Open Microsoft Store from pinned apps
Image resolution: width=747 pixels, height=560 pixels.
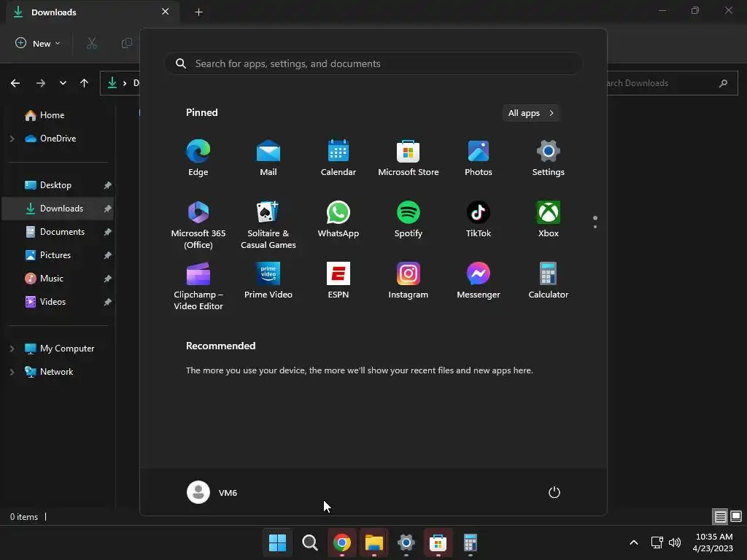[409, 158]
